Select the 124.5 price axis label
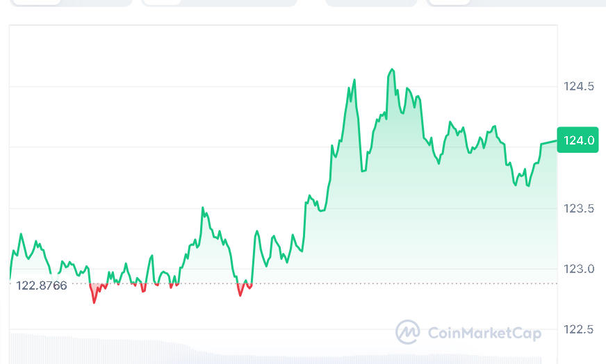The height and width of the screenshot is (364, 606). tap(578, 87)
